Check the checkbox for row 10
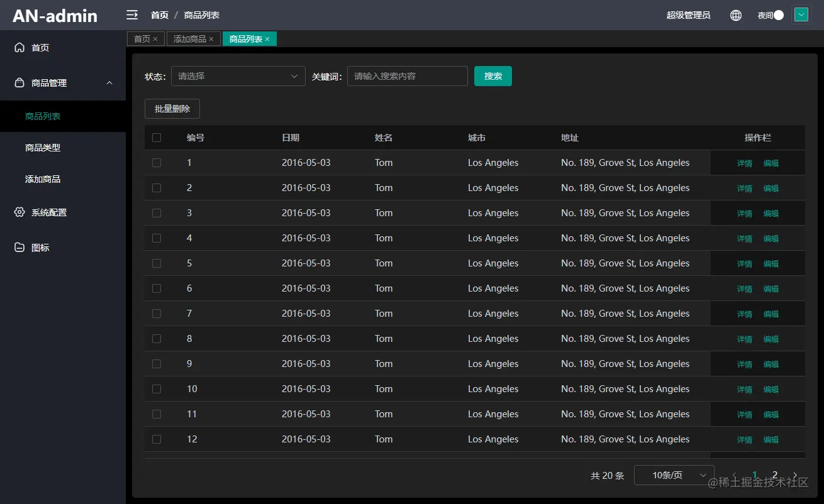Image resolution: width=824 pixels, height=504 pixels. (x=157, y=389)
